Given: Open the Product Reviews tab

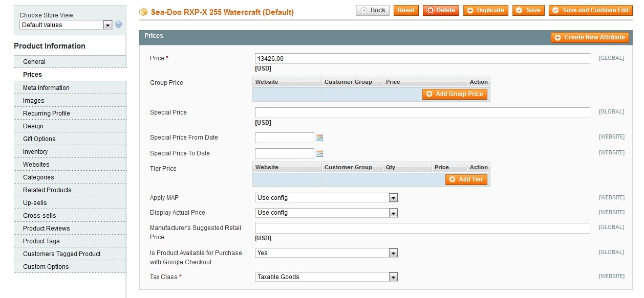Looking at the screenshot, I should coord(70,228).
